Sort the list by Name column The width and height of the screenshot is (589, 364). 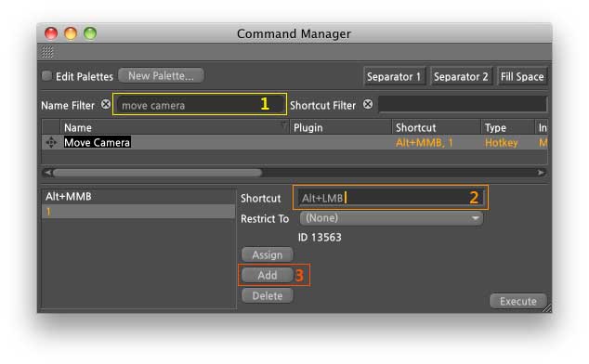[175, 127]
